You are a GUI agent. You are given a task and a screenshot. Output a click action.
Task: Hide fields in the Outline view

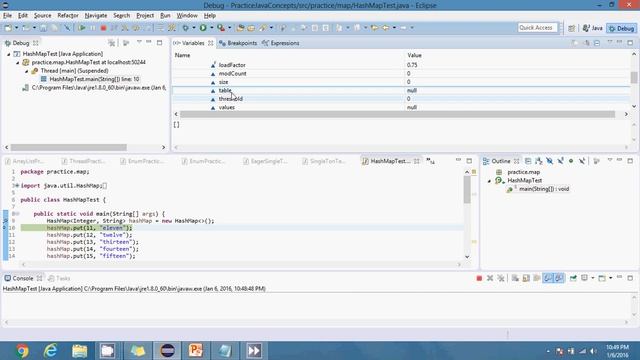pos(550,161)
